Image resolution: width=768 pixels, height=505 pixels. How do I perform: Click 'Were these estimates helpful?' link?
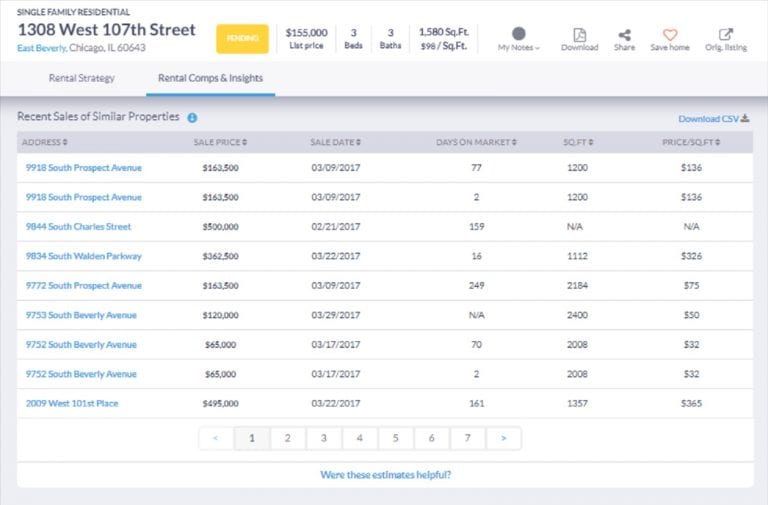coord(385,475)
